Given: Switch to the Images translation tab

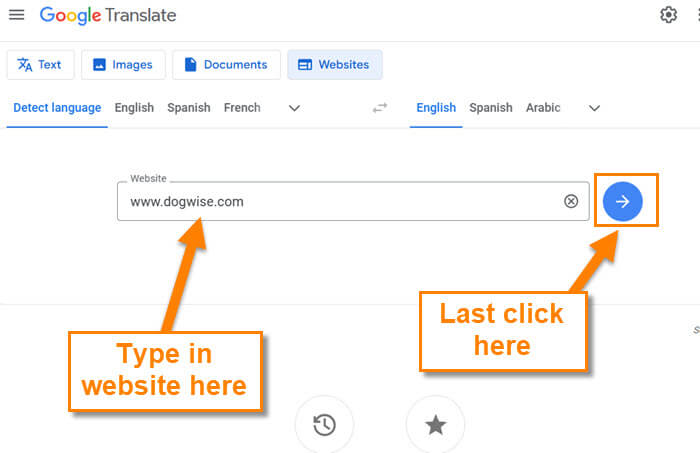Looking at the screenshot, I should tap(123, 65).
